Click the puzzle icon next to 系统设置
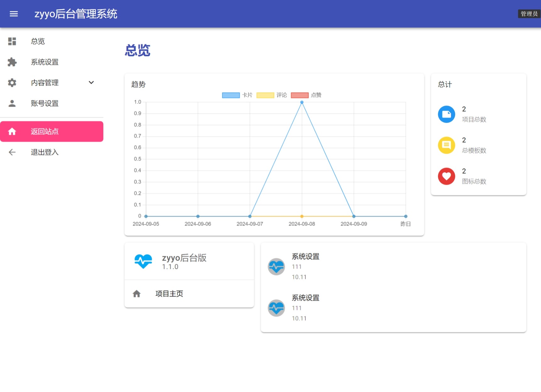The width and height of the screenshot is (541, 392). tap(12, 62)
